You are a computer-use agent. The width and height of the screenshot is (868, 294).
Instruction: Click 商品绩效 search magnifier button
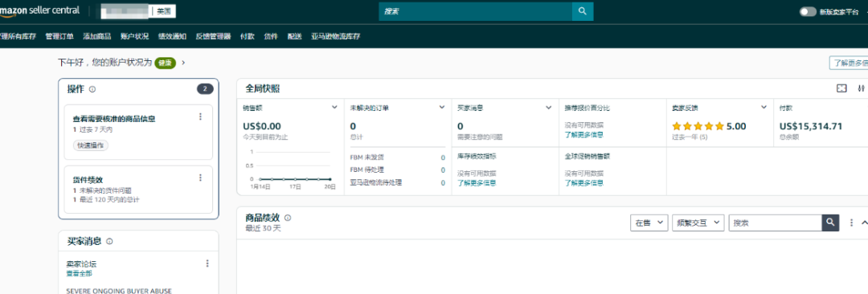[x=829, y=222]
